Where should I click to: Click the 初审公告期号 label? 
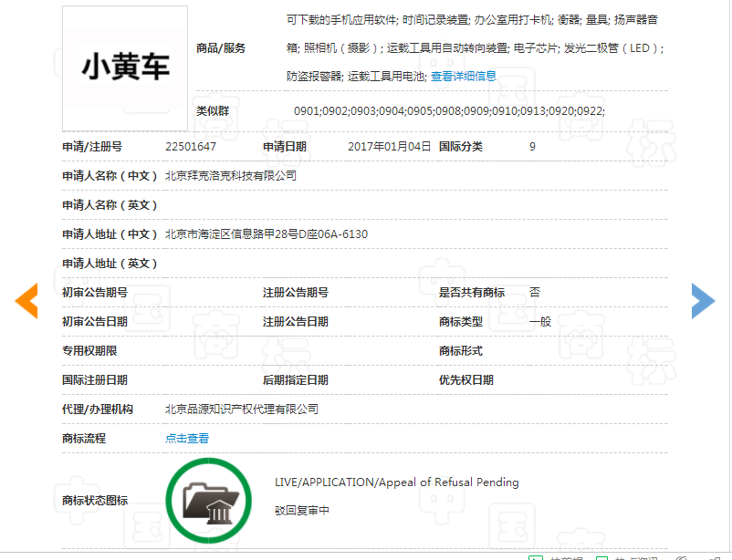click(x=95, y=293)
